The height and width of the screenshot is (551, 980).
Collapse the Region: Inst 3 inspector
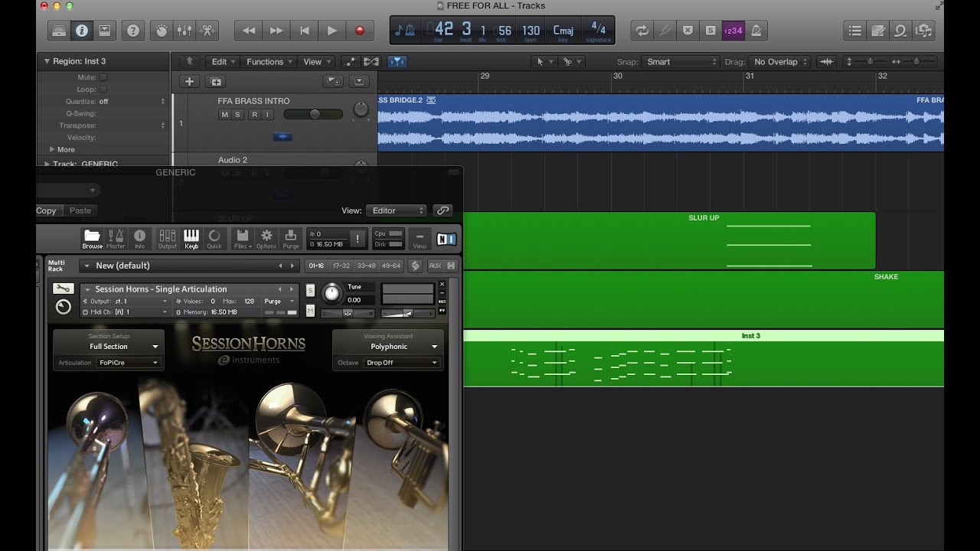click(47, 61)
